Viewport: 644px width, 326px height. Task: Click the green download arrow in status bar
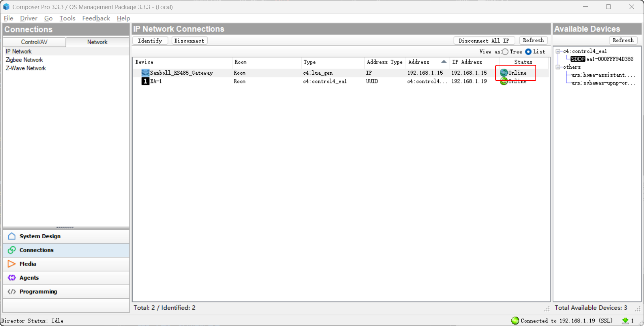[x=625, y=320]
